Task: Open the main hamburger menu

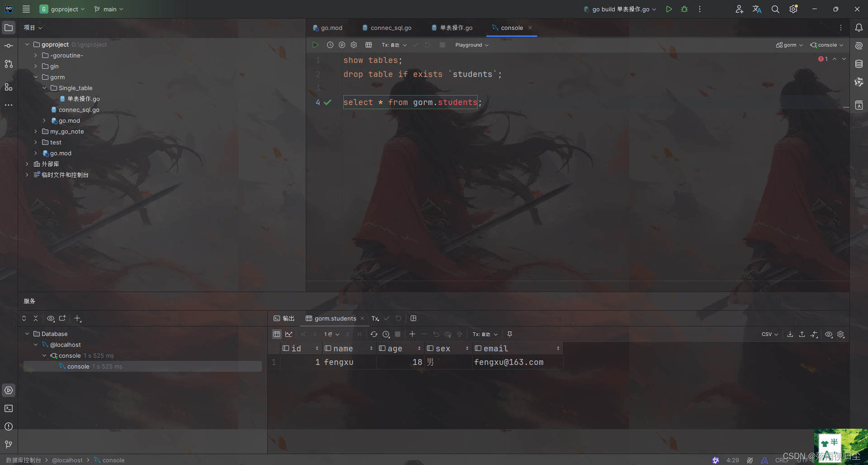Action: [26, 9]
